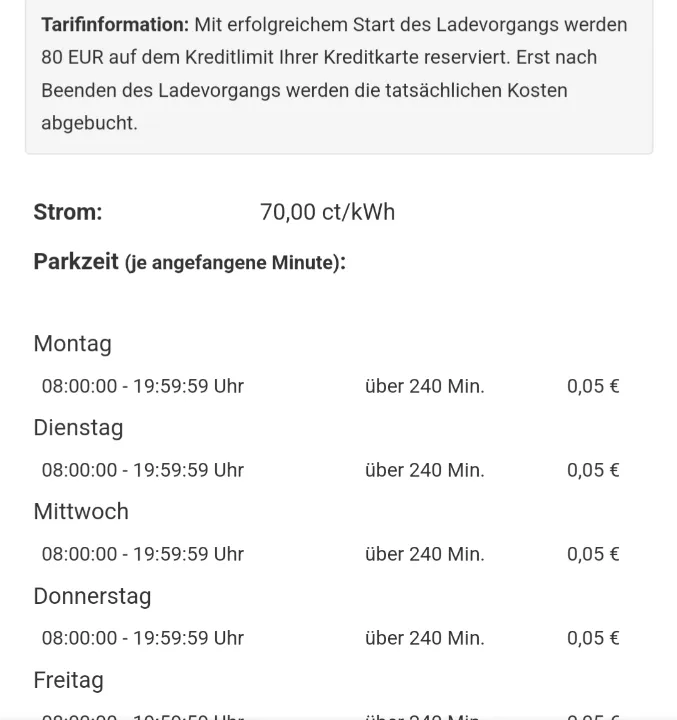Click the 80 EUR reservation text line
The height and width of the screenshot is (720, 677).
pyautogui.click(x=319, y=58)
